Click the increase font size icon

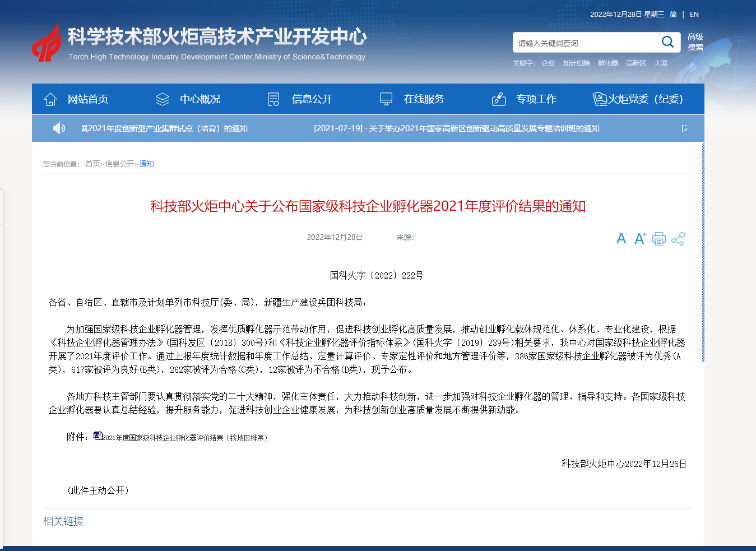[640, 239]
